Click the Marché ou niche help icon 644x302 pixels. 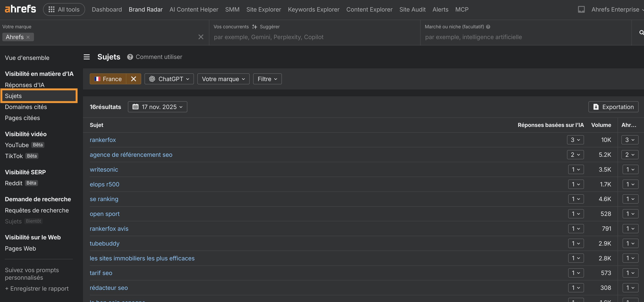488,27
